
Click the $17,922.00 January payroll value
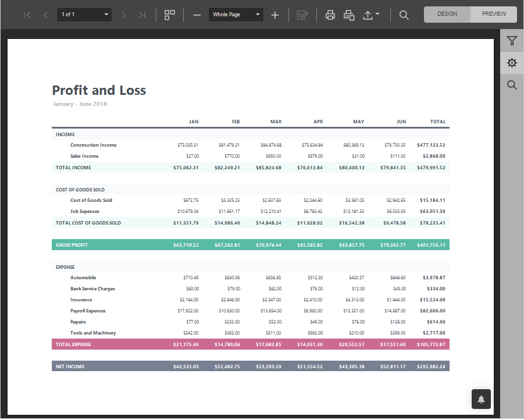click(188, 311)
